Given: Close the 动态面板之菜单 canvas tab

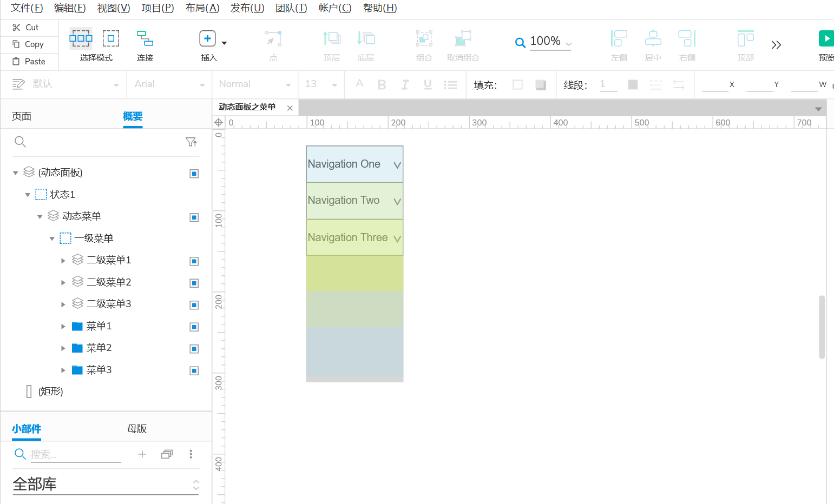Looking at the screenshot, I should click(x=290, y=108).
